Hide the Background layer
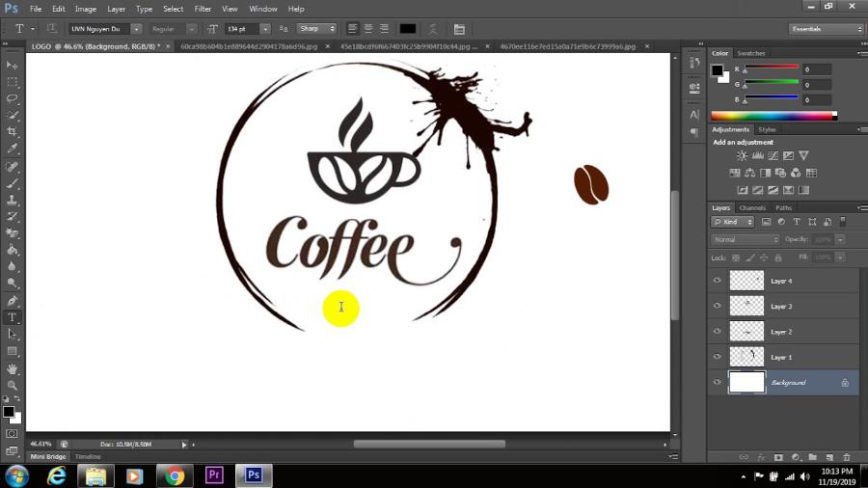The width and height of the screenshot is (868, 488). (717, 383)
